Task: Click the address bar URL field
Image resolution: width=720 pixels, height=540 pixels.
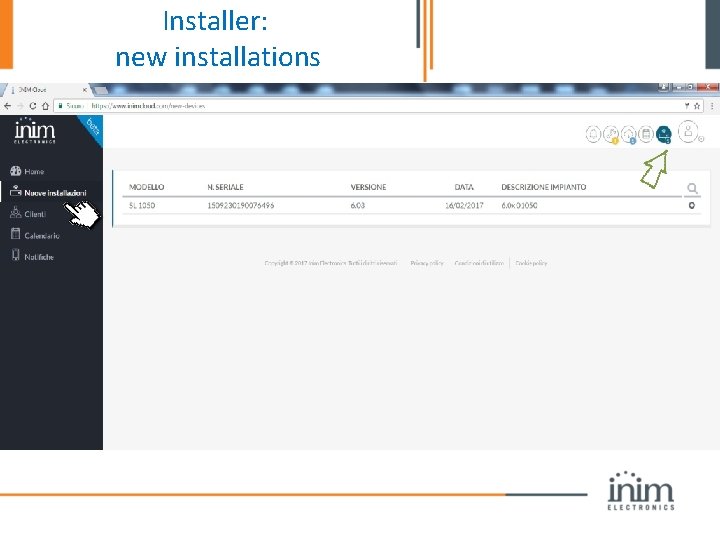Action: (379, 106)
